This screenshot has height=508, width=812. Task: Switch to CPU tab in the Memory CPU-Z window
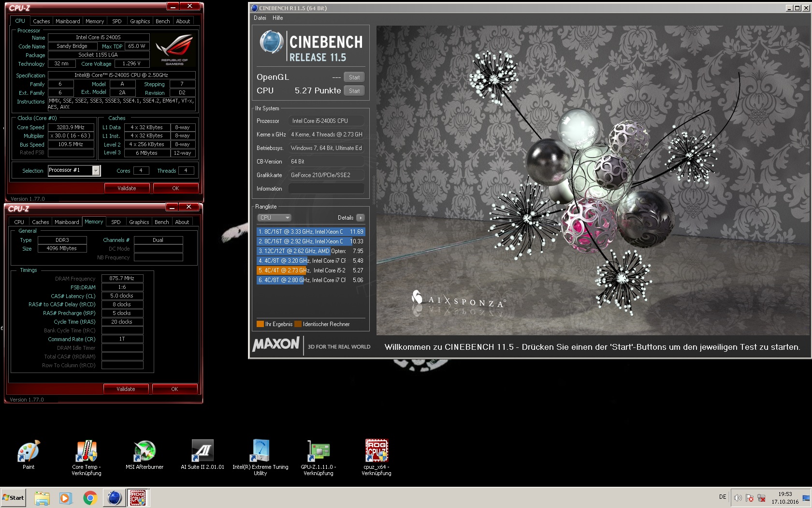click(19, 222)
